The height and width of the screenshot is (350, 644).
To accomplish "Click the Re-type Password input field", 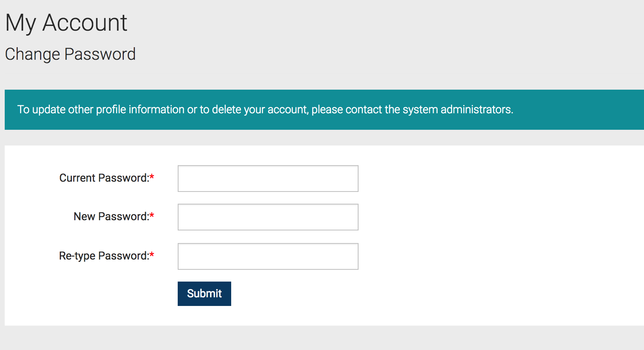I will pos(268,256).
